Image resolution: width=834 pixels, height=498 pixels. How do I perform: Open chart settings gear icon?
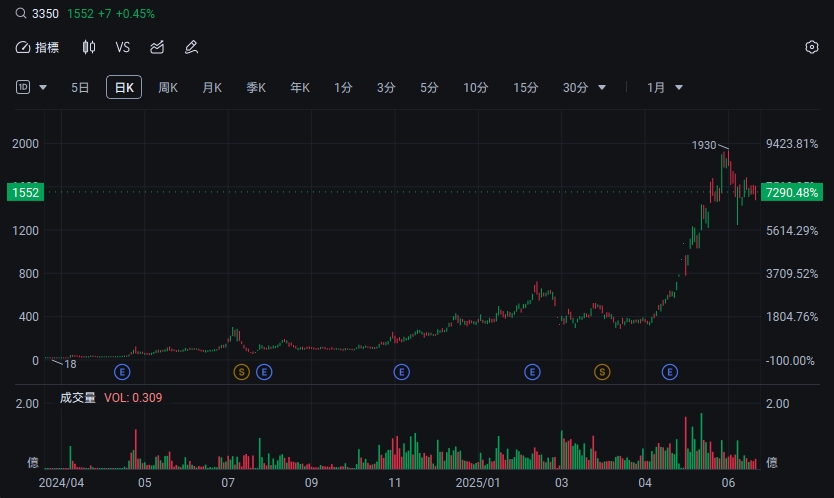tap(812, 47)
